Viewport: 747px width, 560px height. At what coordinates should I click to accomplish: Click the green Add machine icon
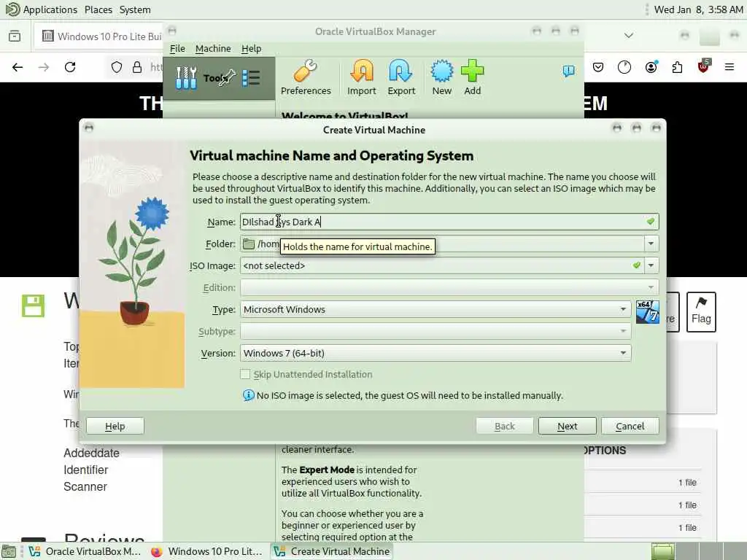[472, 77]
